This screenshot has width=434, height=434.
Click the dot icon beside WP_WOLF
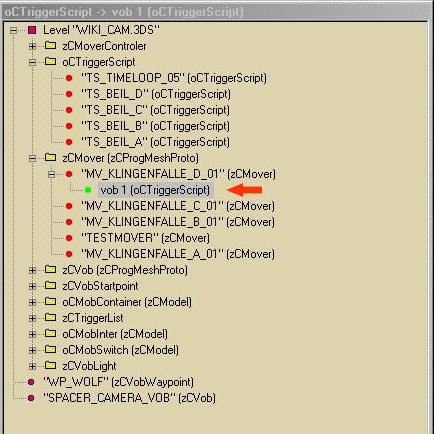[x=31, y=382]
